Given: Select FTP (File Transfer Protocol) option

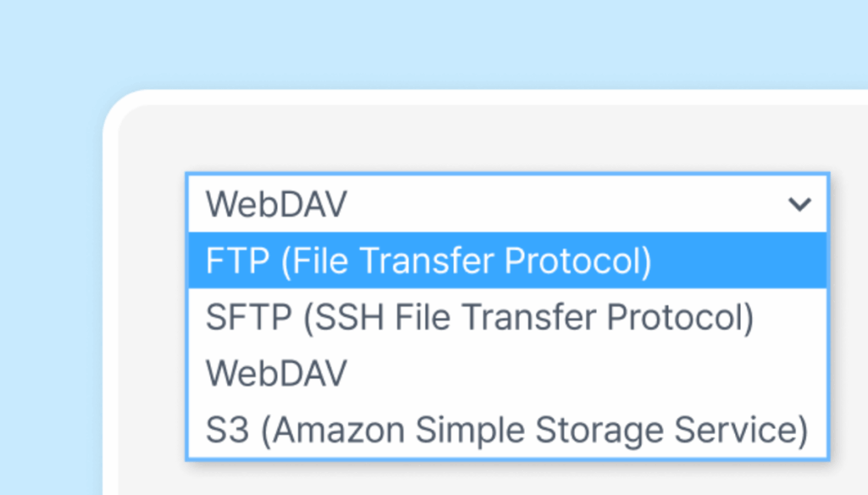Looking at the screenshot, I should (x=428, y=261).
